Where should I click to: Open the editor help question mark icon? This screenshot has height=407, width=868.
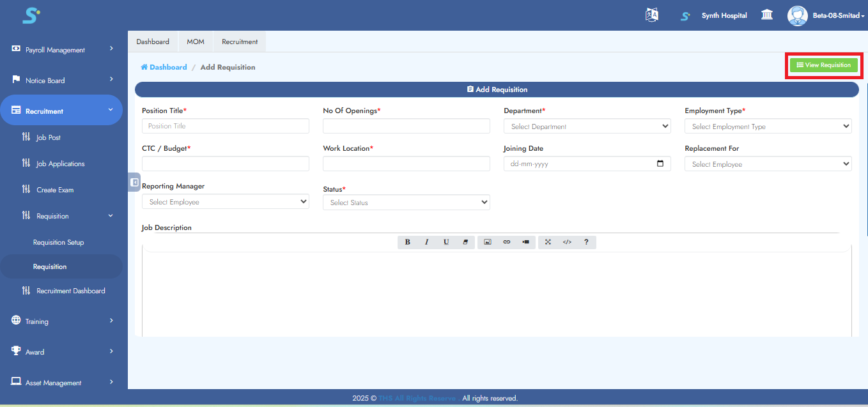click(586, 242)
